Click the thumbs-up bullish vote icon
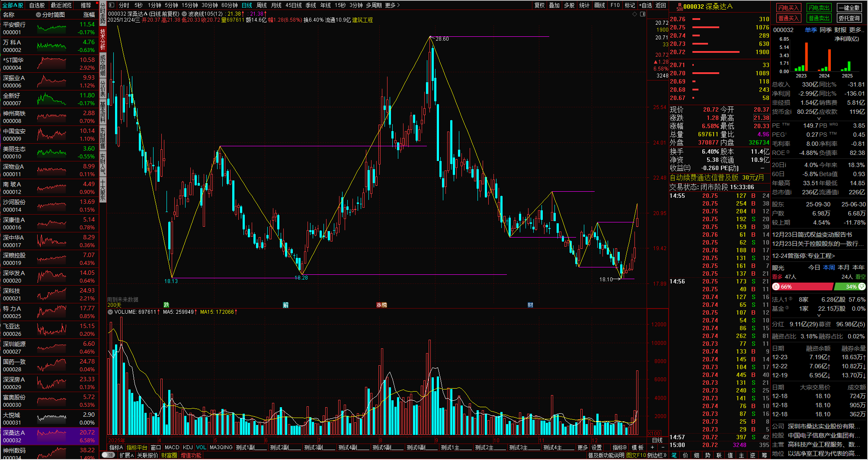This screenshot has height=460, width=868. (x=776, y=286)
